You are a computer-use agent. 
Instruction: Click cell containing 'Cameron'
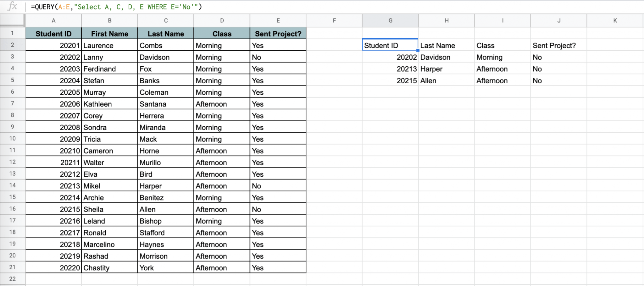[109, 151]
